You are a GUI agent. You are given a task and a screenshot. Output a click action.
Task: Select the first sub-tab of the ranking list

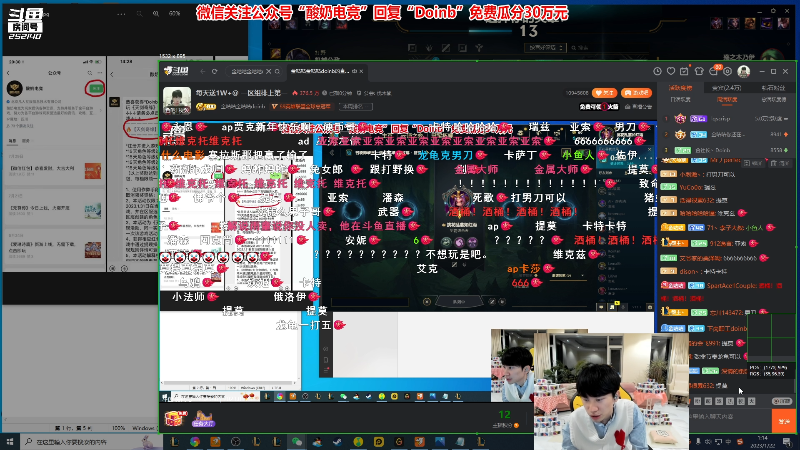680,99
